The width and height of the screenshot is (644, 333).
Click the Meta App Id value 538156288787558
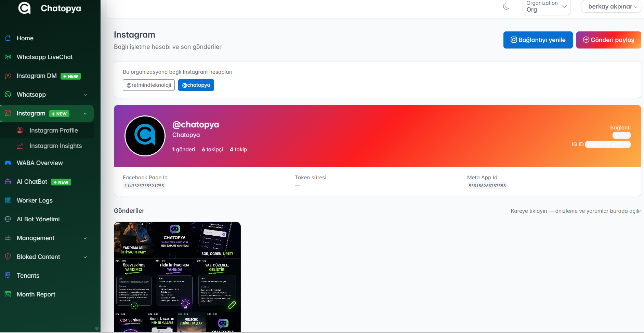487,186
